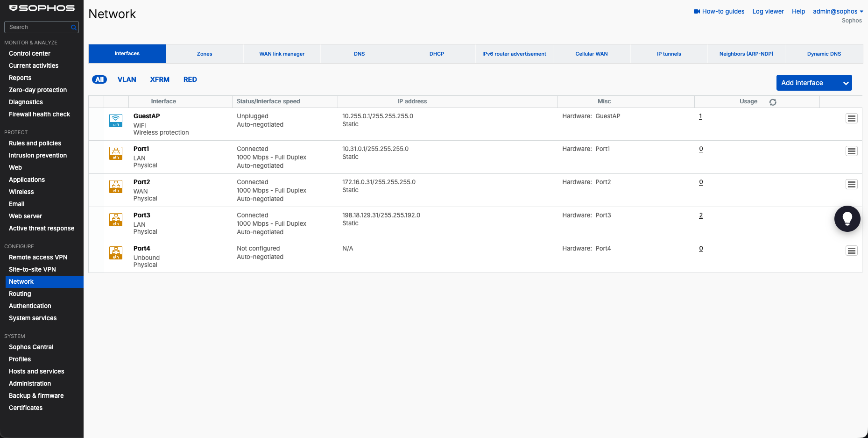
Task: Switch to the WAN link manager tab
Action: (282, 54)
